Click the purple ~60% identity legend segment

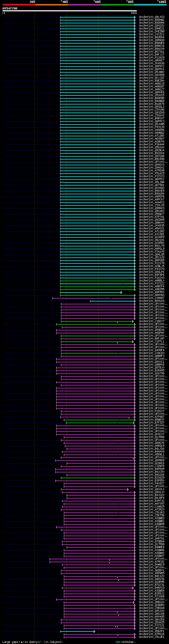click(x=84, y=5)
